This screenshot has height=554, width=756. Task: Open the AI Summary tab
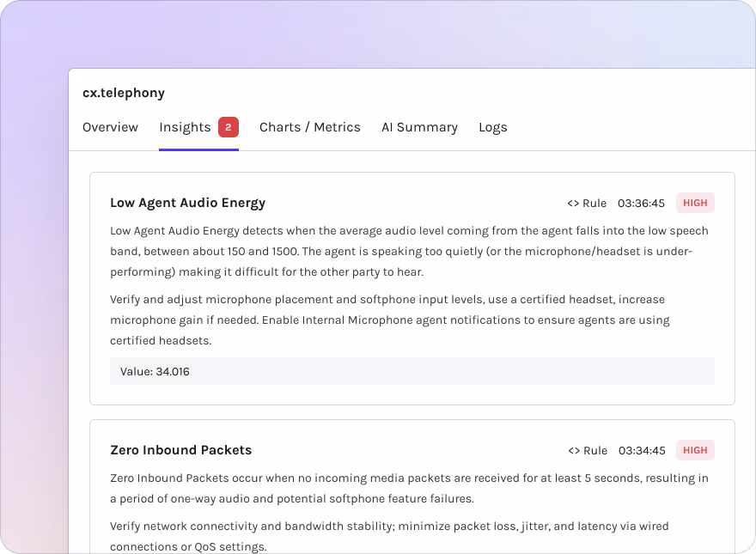tap(419, 127)
